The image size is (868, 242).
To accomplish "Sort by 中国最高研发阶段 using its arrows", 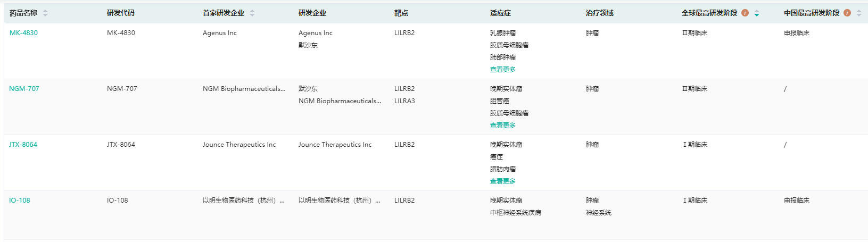I will point(859,13).
